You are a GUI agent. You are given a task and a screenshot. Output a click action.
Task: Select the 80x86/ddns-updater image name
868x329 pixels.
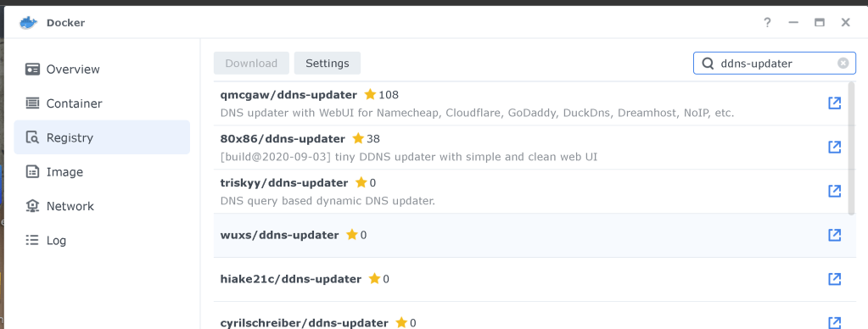[283, 138]
